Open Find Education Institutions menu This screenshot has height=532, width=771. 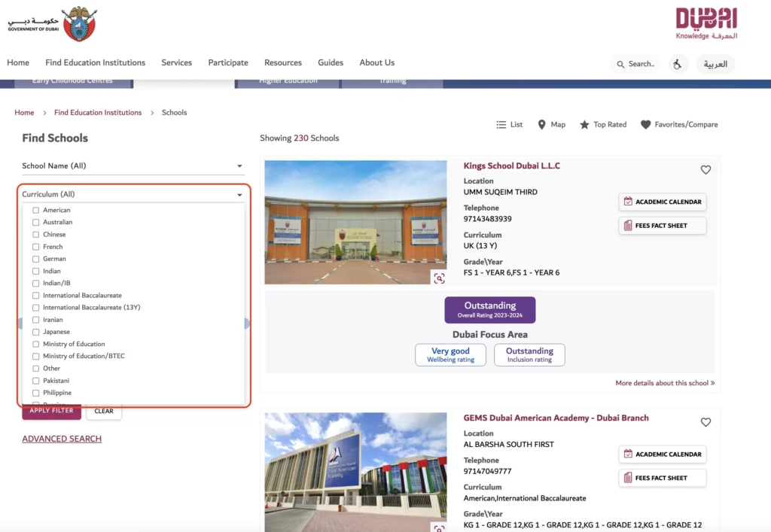pos(96,63)
